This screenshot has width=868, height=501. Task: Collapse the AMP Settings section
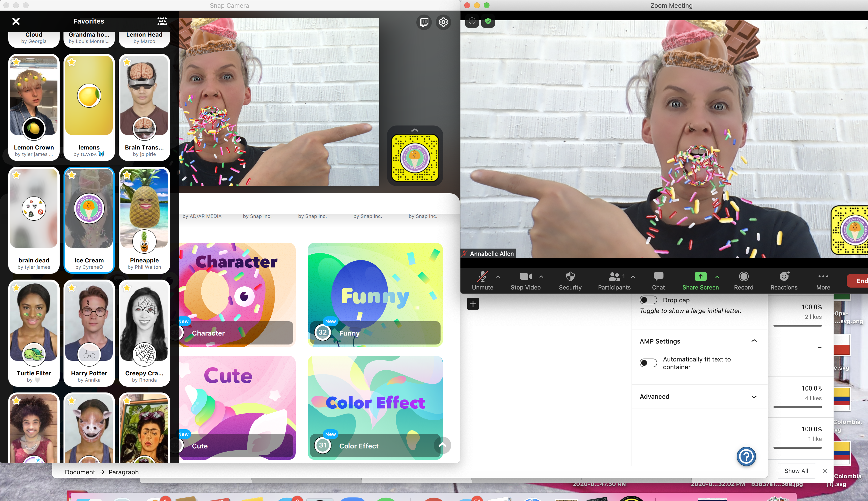click(x=754, y=341)
